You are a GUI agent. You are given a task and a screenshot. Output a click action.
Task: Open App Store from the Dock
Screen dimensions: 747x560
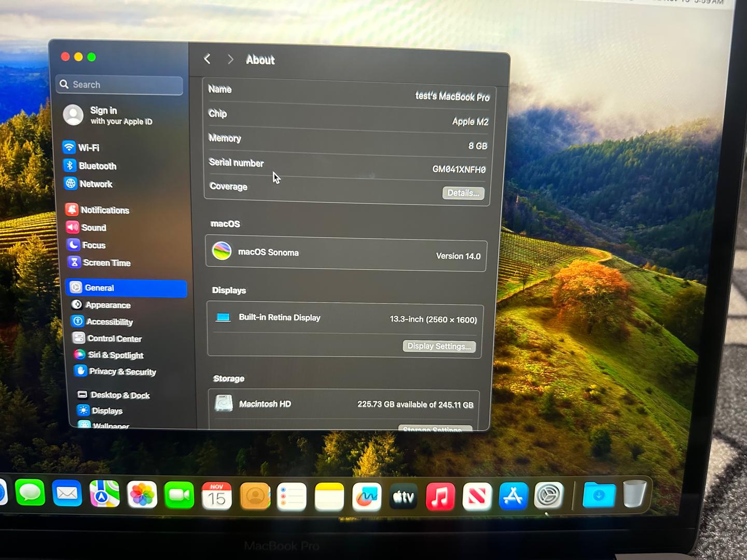513,496
